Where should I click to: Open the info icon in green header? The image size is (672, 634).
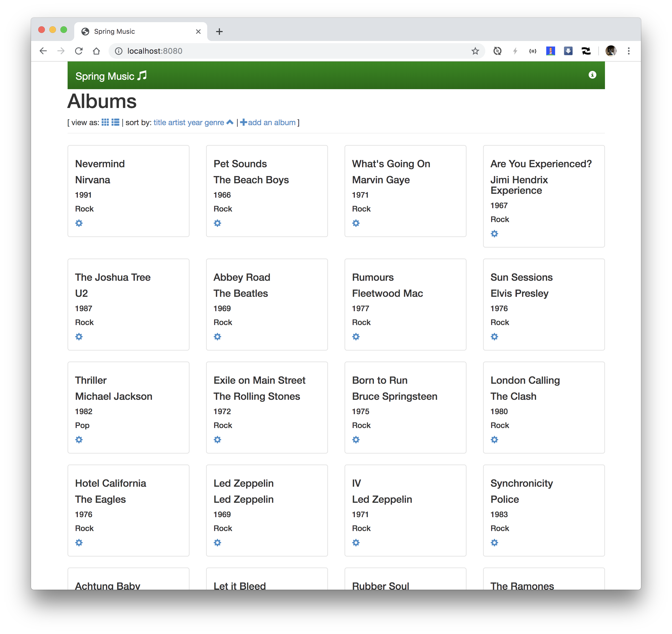[592, 75]
